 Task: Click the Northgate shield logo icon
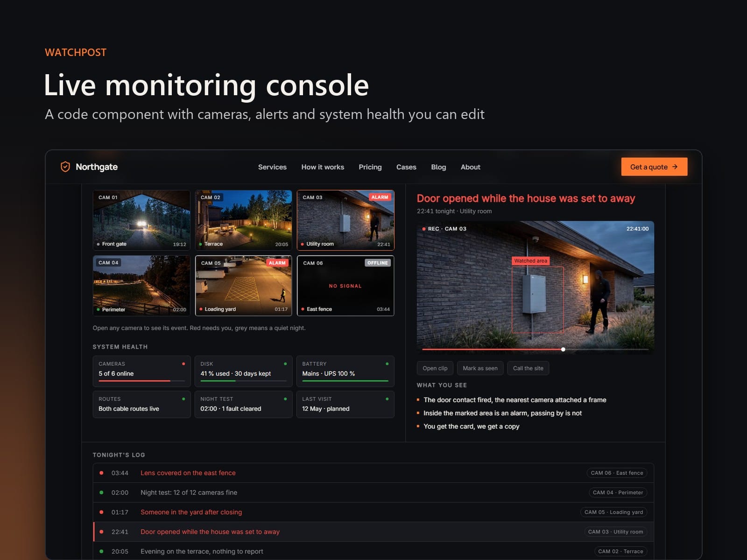65,167
